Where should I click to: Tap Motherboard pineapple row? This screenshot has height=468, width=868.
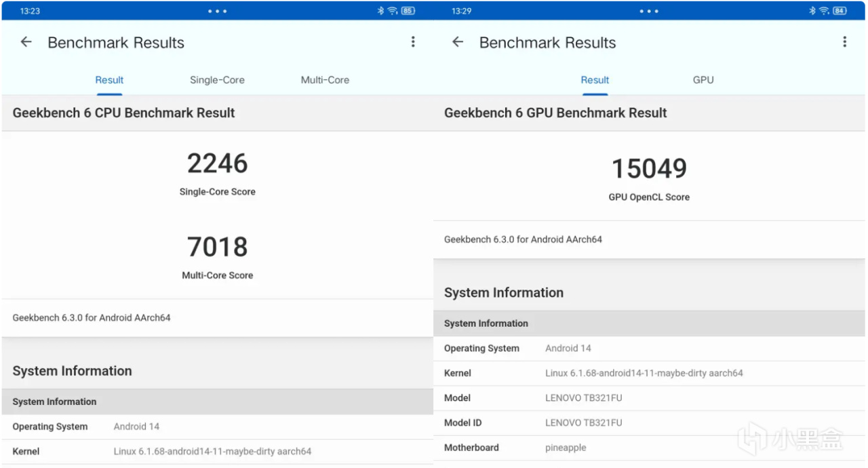(649, 448)
